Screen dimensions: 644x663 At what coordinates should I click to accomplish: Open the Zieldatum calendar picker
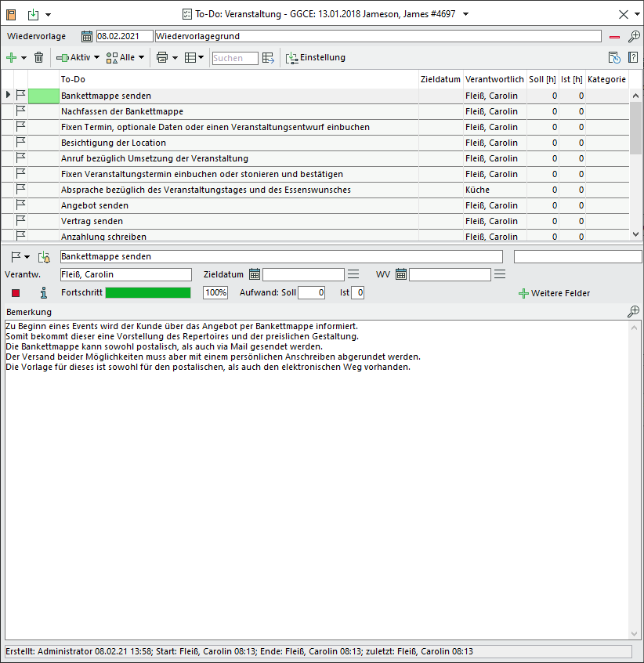click(255, 274)
